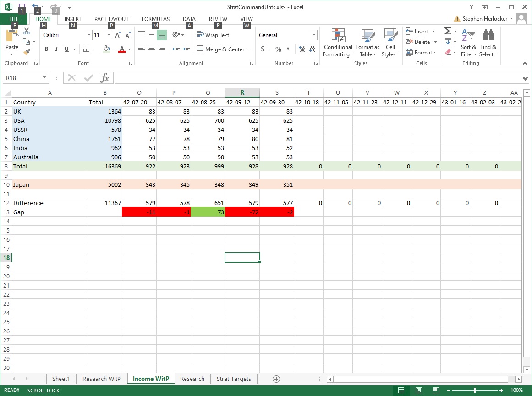This screenshot has height=396, width=532.
Task: Select column header Q
Action: pos(208,92)
